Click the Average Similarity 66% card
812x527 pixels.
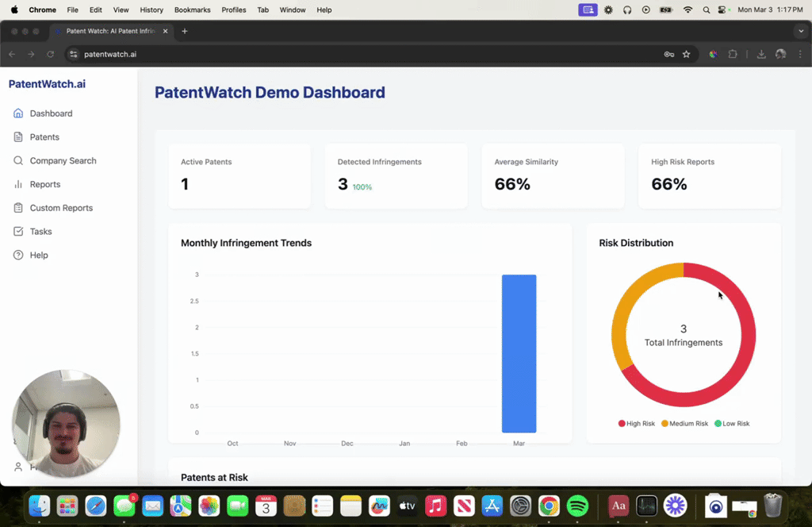[x=553, y=176]
